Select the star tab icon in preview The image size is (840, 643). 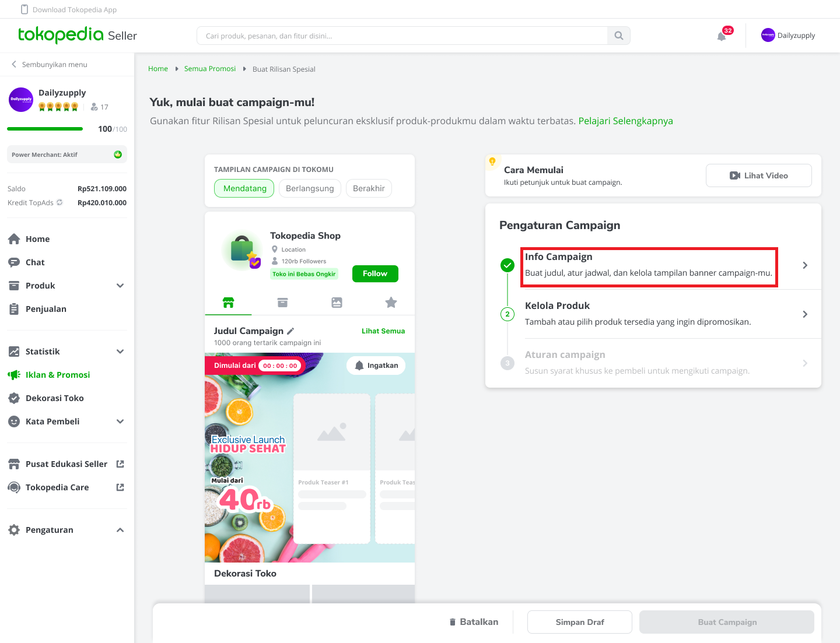(391, 302)
